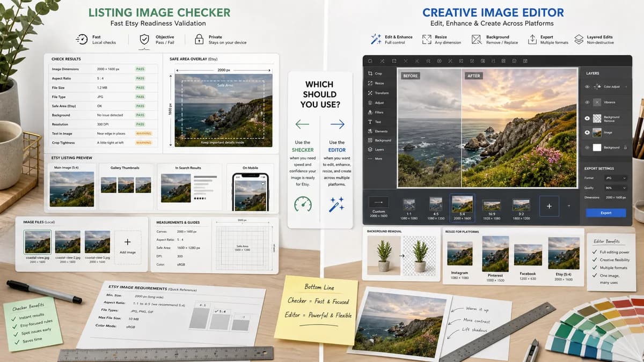Click the small plus beside preset box

click(x=569, y=206)
